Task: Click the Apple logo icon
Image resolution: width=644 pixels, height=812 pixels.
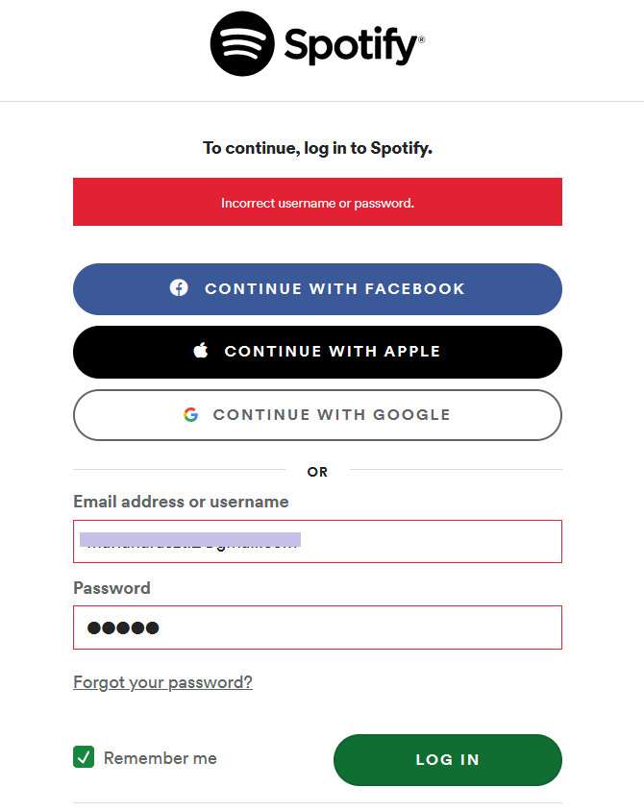Action: pos(201,351)
